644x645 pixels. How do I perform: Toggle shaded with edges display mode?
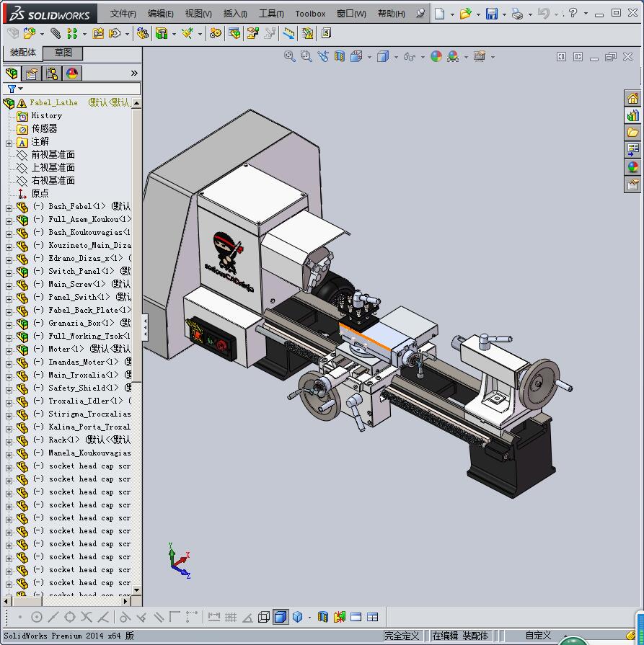click(x=281, y=617)
